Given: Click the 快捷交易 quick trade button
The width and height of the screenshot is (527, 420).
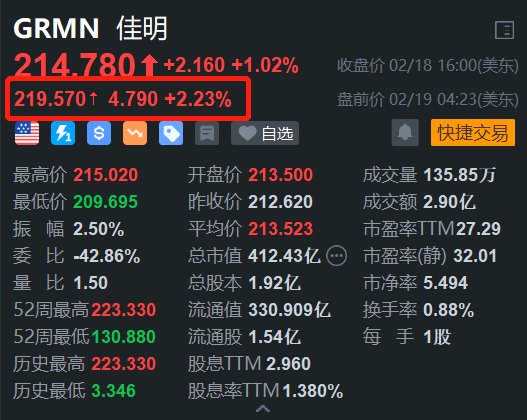Looking at the screenshot, I should [x=473, y=132].
